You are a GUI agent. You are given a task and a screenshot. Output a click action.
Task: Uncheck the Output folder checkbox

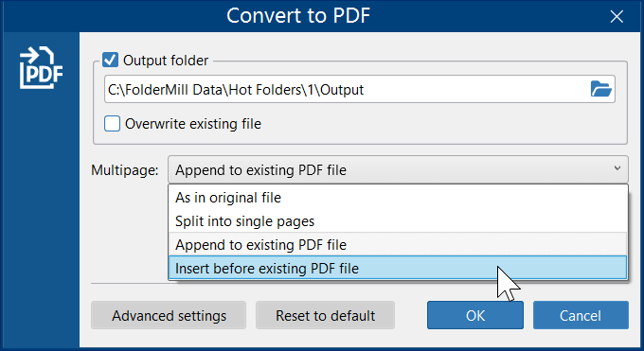110,60
